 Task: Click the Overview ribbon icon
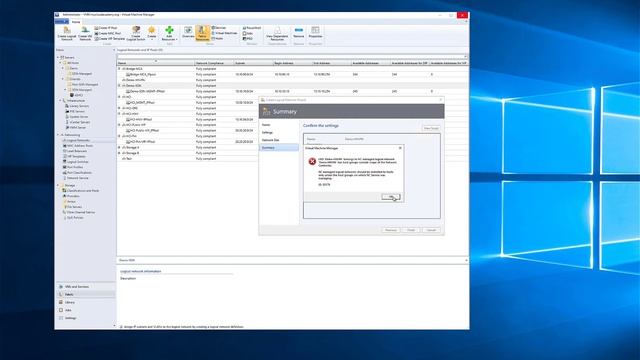point(188,33)
